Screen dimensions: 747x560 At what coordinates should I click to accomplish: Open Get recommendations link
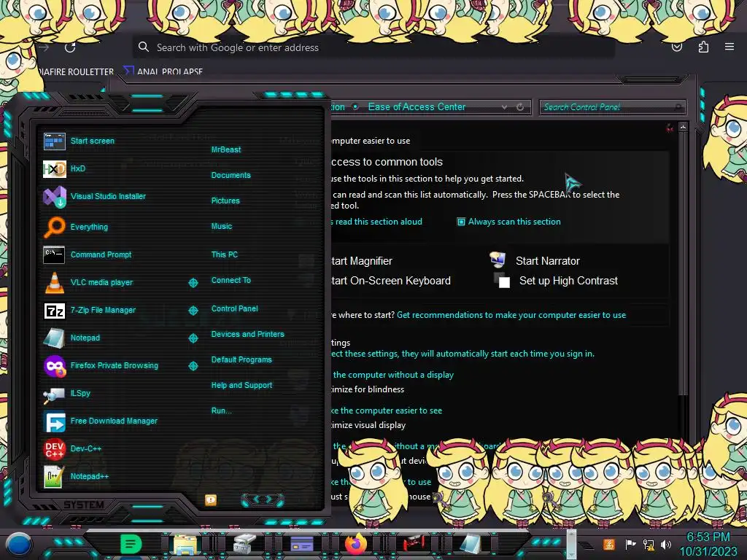click(511, 315)
